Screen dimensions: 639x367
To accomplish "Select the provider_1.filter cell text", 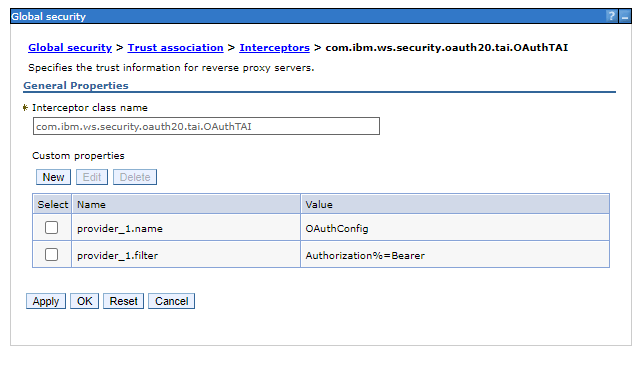I will pos(117,255).
